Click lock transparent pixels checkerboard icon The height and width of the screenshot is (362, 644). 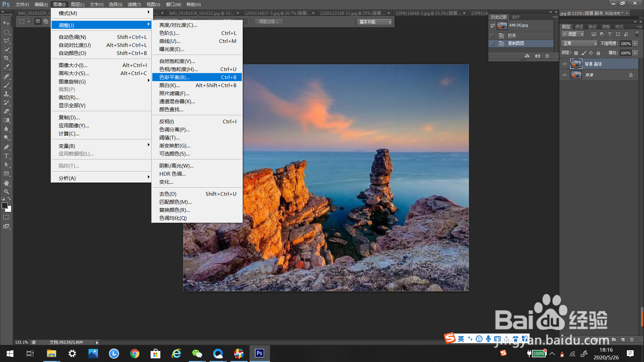pos(576,53)
